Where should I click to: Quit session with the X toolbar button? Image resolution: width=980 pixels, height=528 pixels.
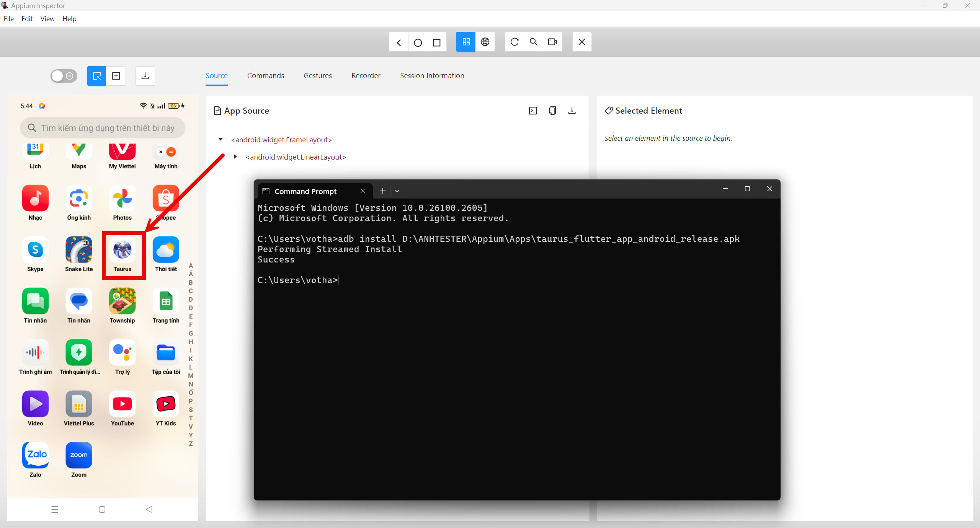582,42
